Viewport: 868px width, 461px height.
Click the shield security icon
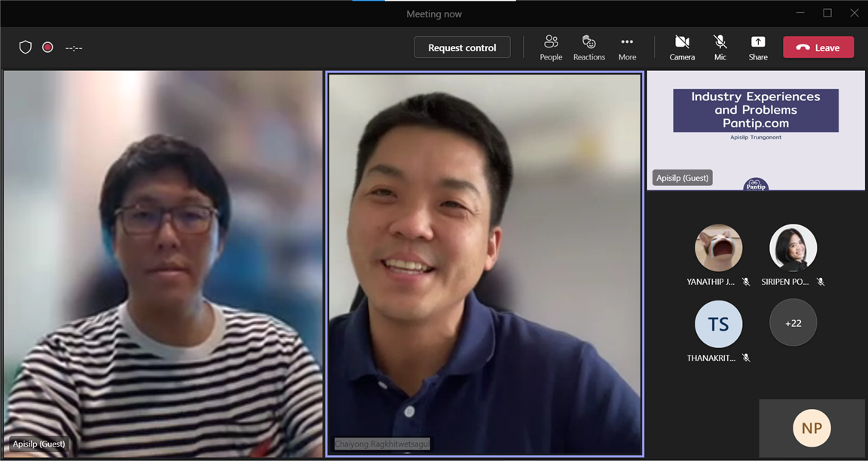[26, 47]
